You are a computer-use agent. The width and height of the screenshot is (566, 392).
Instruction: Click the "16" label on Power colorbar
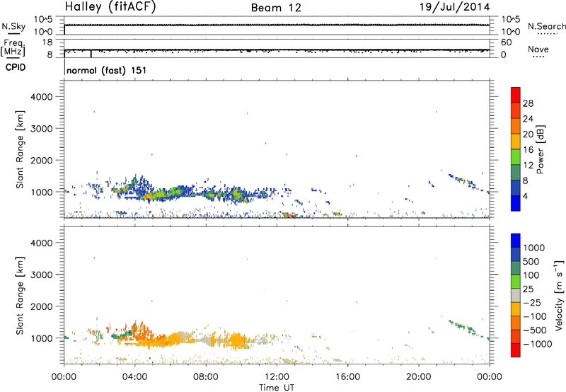(528, 150)
